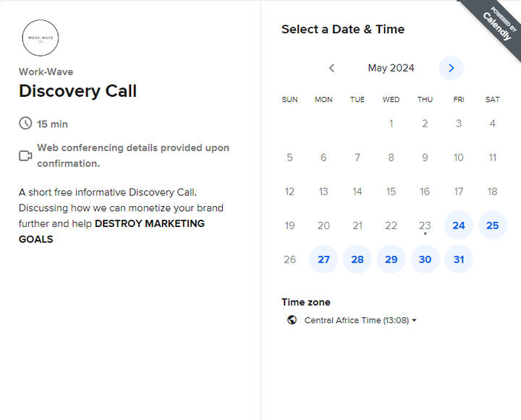Click the time zone dropdown arrow
The width and height of the screenshot is (521, 420).
[x=414, y=320]
